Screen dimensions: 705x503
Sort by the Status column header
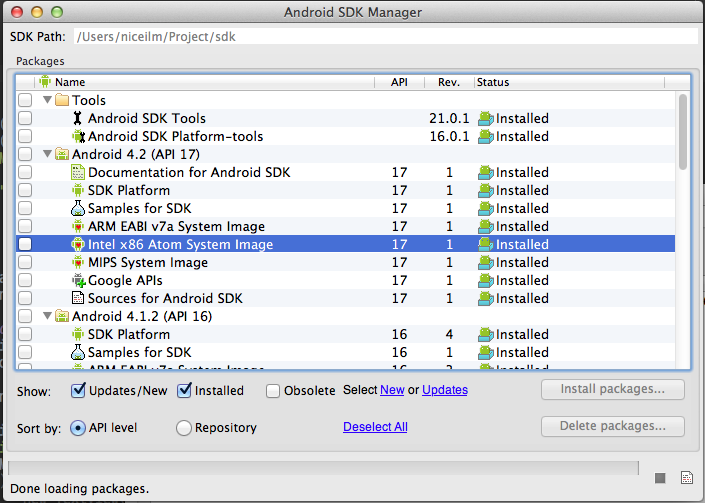pyautogui.click(x=569, y=82)
